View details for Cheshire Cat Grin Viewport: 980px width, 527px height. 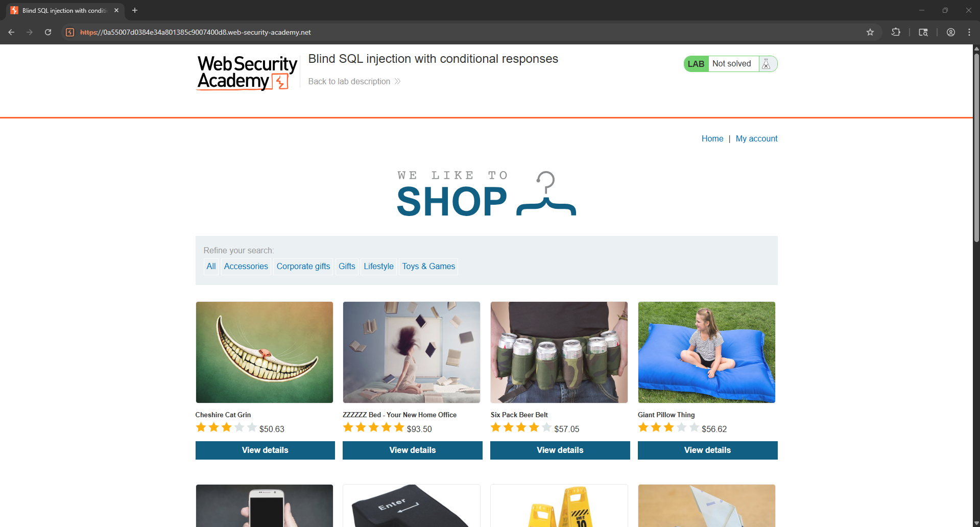(265, 450)
